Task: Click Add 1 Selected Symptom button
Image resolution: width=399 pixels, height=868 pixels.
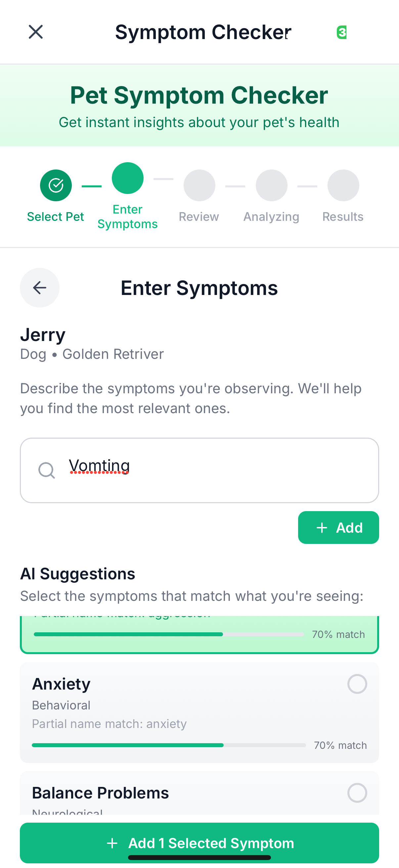Action: click(x=199, y=843)
